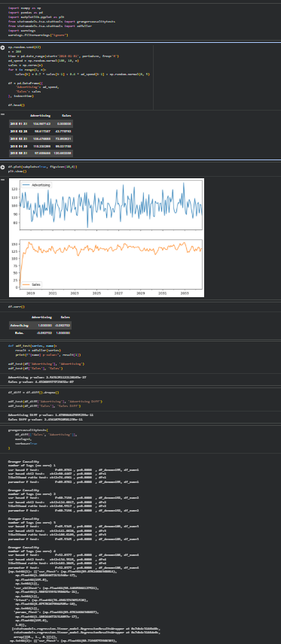
Task: Select the 104.967142 advertising value
Action: click(x=42, y=123)
